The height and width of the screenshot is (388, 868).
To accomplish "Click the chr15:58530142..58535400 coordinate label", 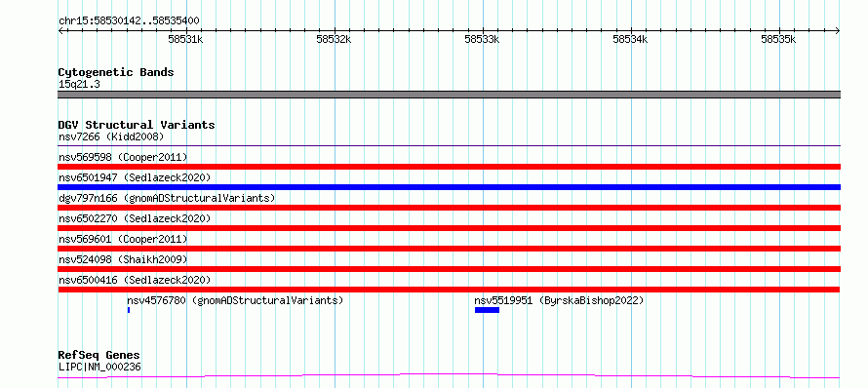I will [x=129, y=20].
